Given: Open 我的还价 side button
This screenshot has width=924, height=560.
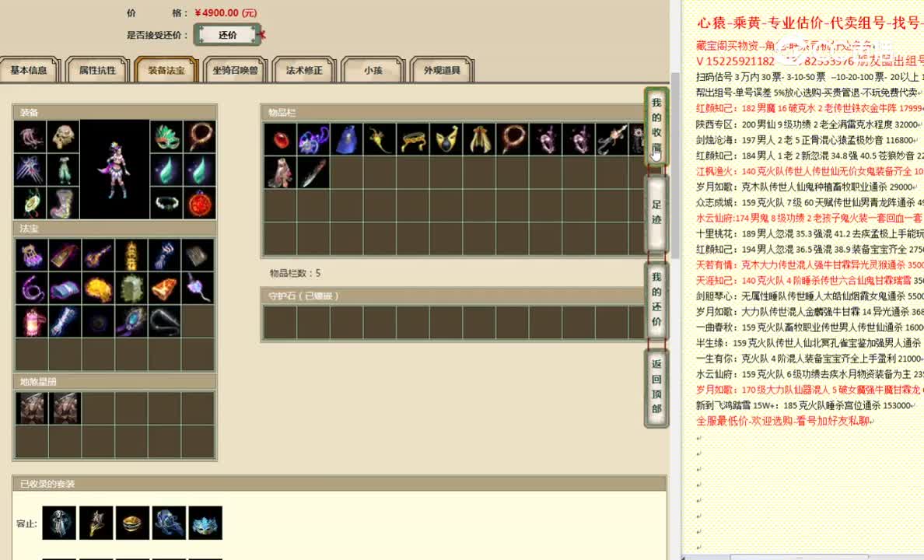Looking at the screenshot, I should click(x=656, y=299).
